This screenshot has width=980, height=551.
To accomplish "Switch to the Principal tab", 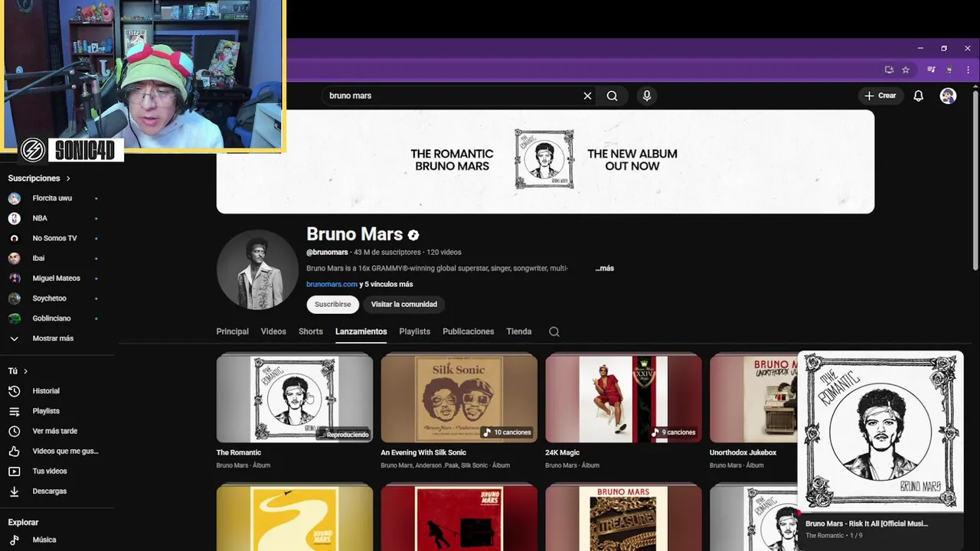I will pos(233,331).
